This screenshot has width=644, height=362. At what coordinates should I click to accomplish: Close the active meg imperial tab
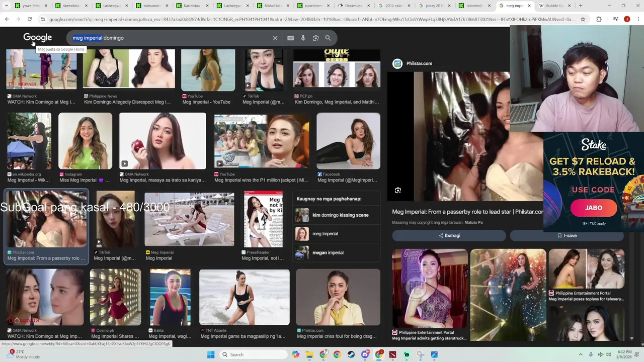(x=529, y=6)
